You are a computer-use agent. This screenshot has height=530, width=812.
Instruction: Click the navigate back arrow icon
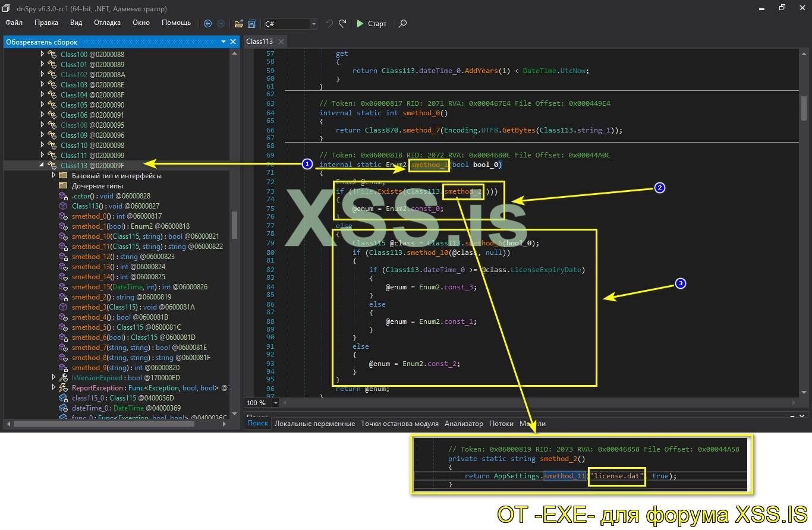pos(207,24)
